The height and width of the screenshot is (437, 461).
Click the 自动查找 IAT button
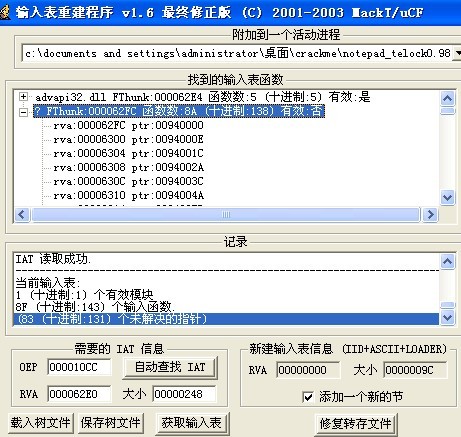(170, 367)
